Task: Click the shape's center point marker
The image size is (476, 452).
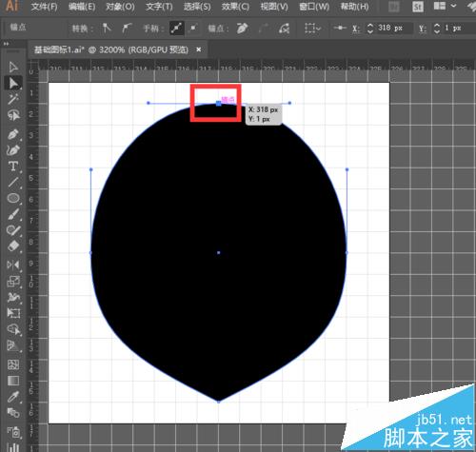Action: pos(219,253)
